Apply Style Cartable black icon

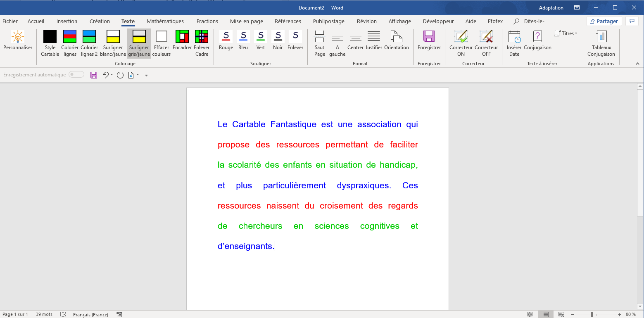tap(50, 43)
